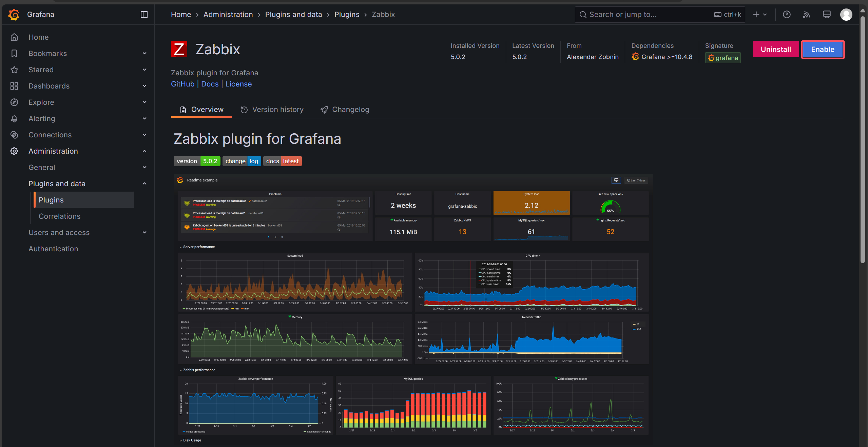Open the news RSS feed icon
The height and width of the screenshot is (447, 868).
pos(806,15)
